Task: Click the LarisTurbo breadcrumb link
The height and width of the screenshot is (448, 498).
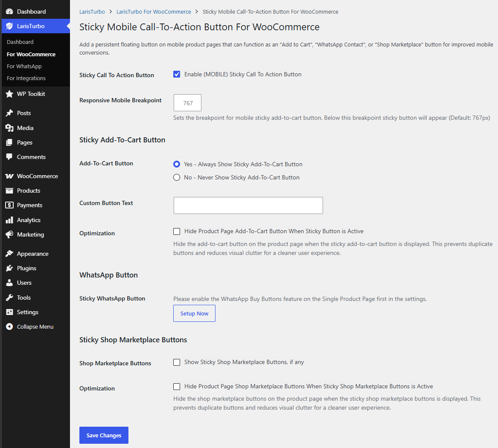Action: [92, 12]
